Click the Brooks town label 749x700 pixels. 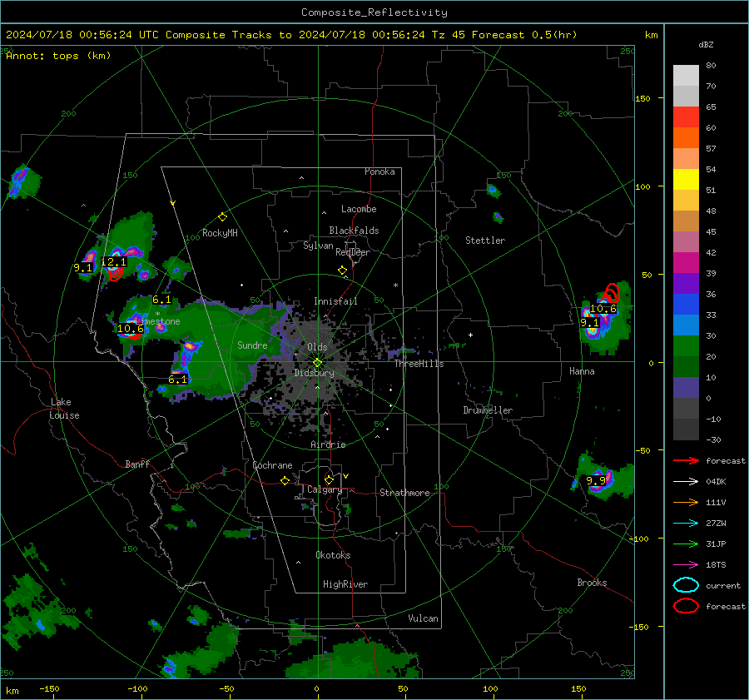(592, 583)
